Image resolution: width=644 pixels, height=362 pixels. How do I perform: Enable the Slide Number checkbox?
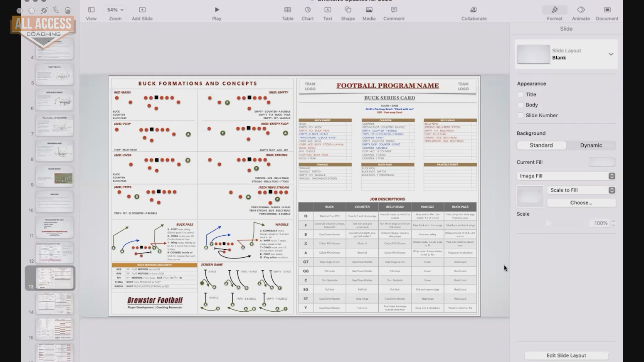[521, 115]
